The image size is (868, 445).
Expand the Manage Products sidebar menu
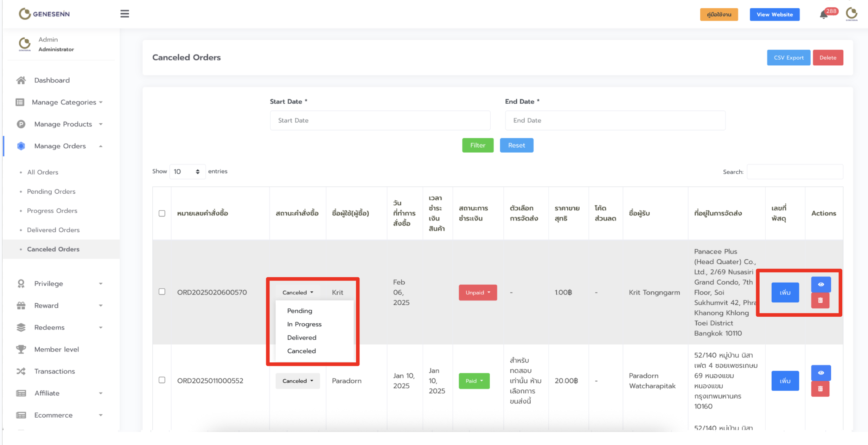pos(63,124)
